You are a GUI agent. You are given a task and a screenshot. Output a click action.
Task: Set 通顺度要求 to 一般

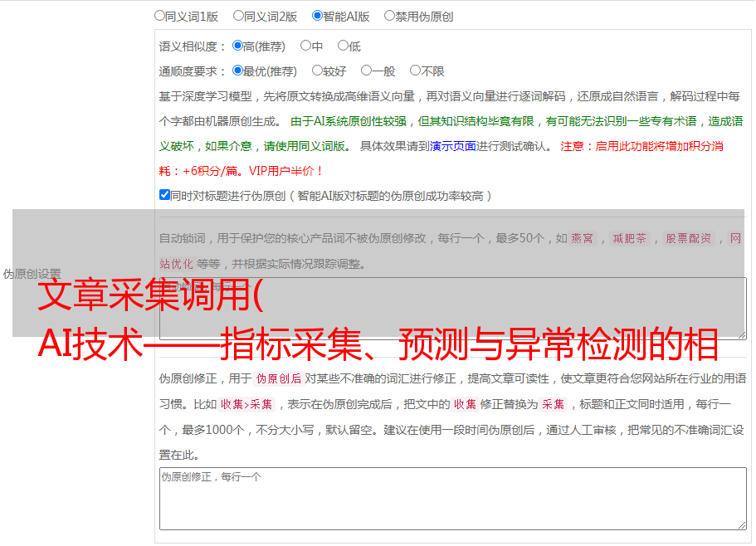coord(367,71)
